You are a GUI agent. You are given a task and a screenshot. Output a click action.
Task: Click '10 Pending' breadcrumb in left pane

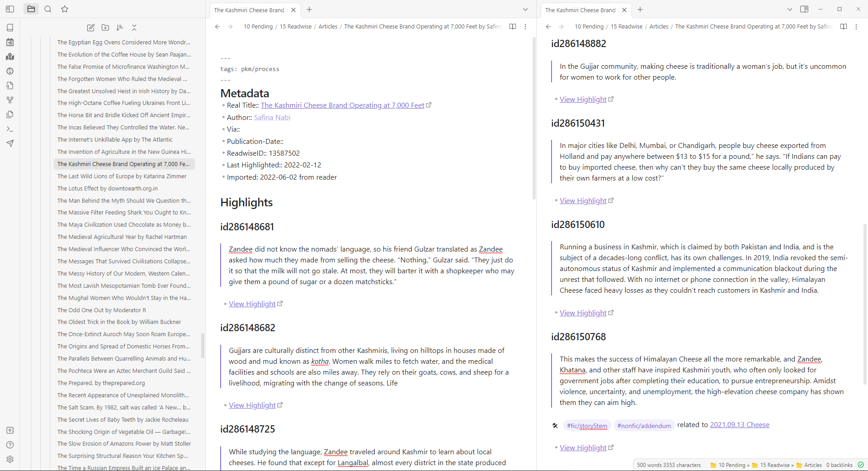[x=258, y=27]
